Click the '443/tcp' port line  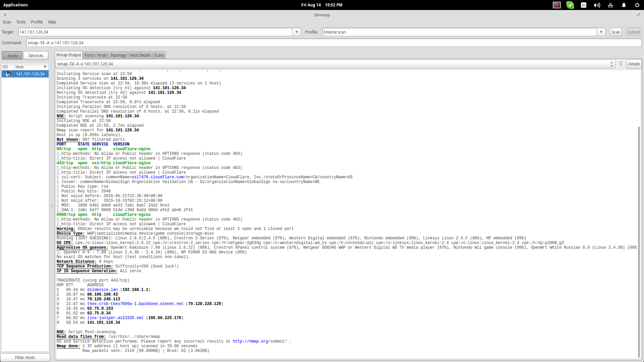(104, 163)
